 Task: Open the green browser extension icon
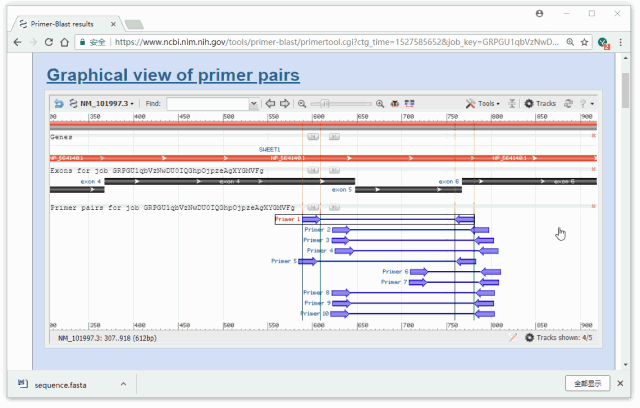[603, 42]
